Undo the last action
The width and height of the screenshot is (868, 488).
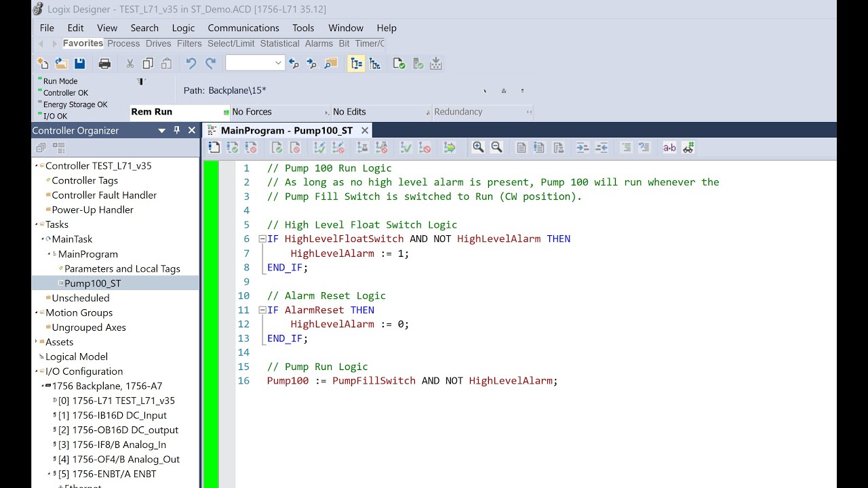point(191,63)
